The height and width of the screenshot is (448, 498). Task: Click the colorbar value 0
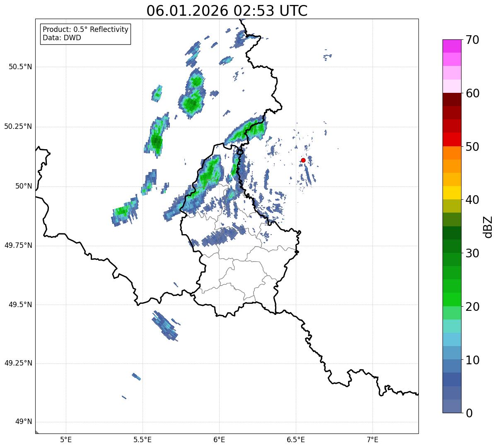(469, 413)
